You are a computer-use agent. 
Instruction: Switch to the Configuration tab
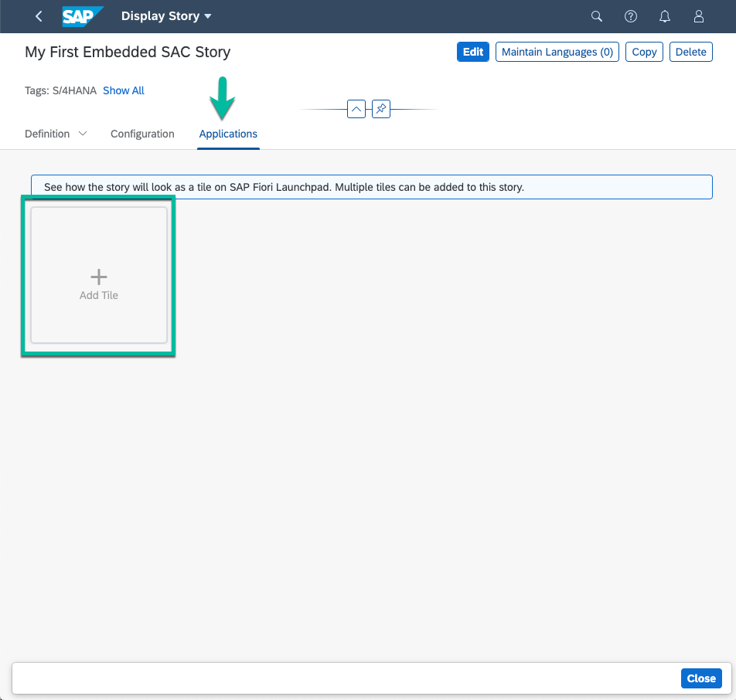(142, 134)
